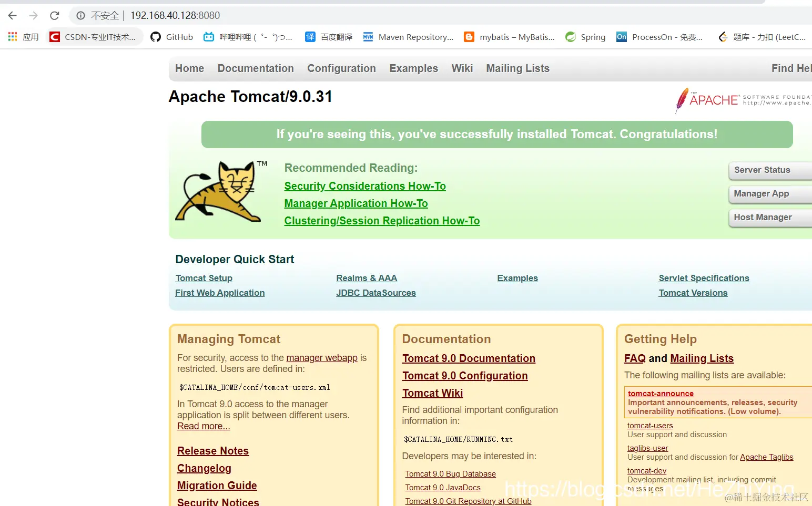Open the taglibs-user mailing list link
The width and height of the screenshot is (812, 506).
coord(647,448)
